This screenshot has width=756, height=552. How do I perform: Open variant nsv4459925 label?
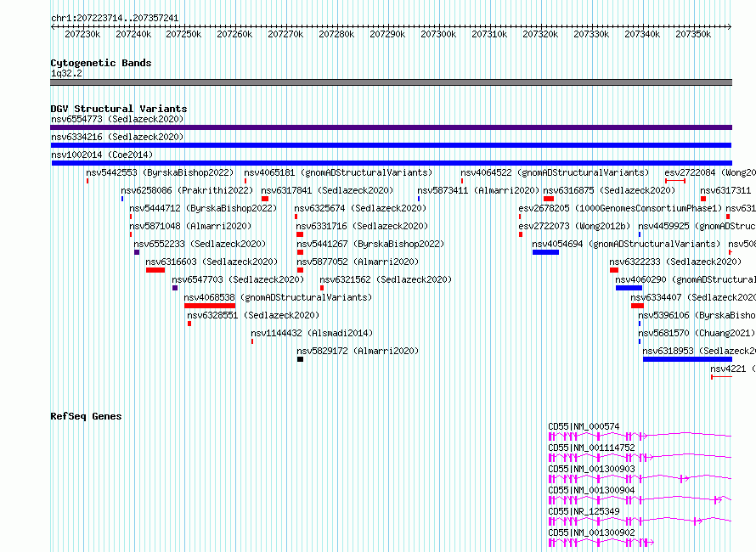pyautogui.click(x=697, y=226)
